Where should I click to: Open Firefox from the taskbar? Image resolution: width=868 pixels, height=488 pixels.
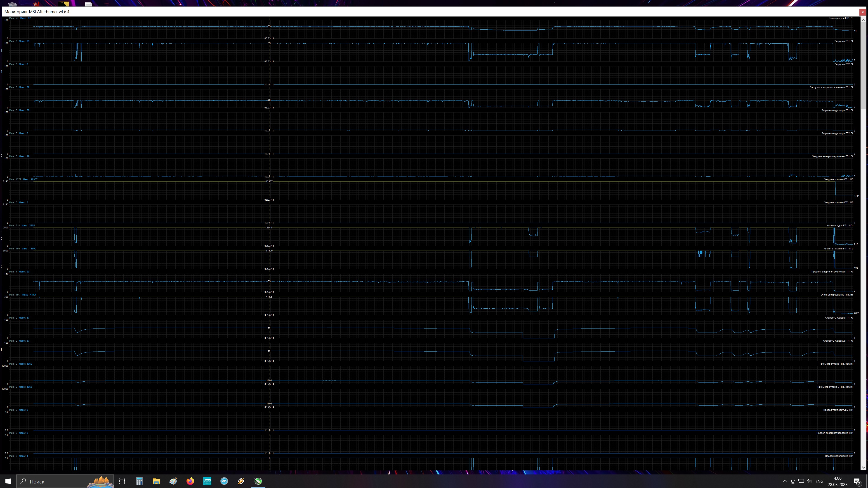[190, 481]
